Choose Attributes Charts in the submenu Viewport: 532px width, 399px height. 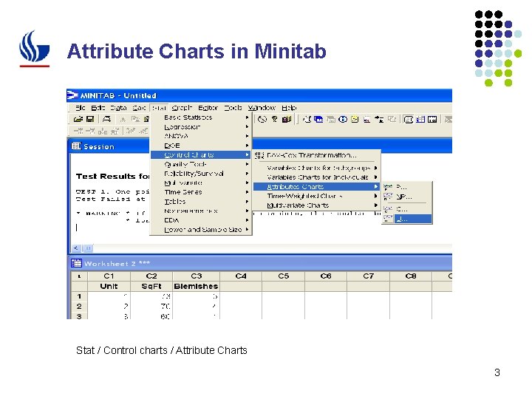pyautogui.click(x=316, y=187)
